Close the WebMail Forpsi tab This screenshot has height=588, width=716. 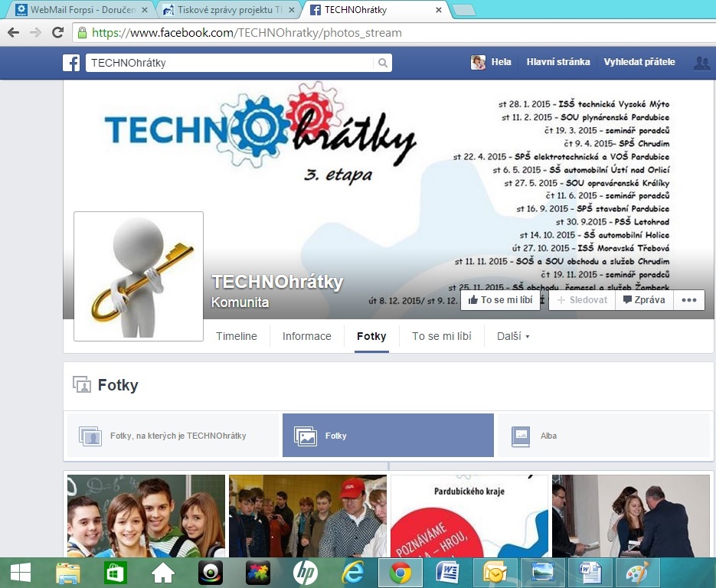(x=144, y=10)
